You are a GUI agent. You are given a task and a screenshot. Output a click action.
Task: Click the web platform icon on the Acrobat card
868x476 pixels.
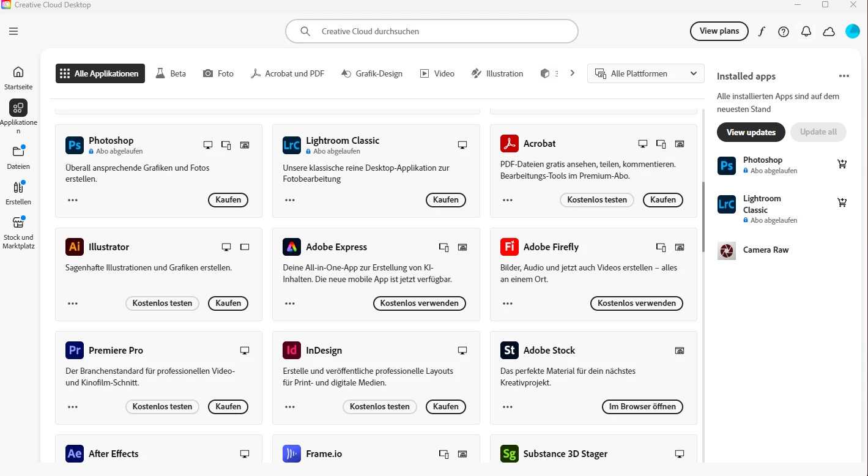coord(680,144)
